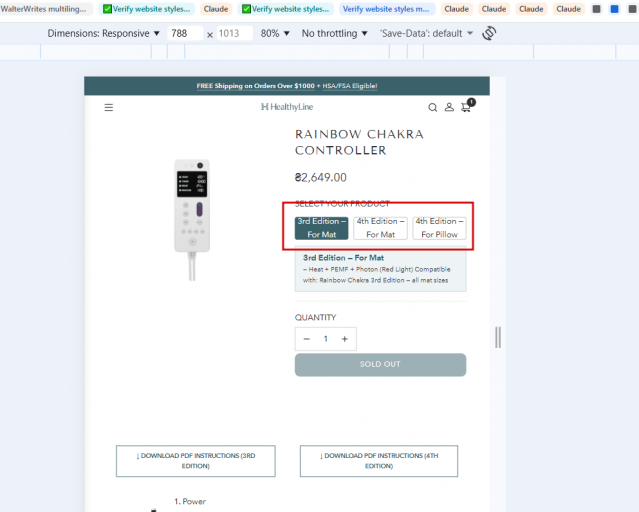This screenshot has width=639, height=512.
Task: Open the 80% zoom dropdown
Action: 275,33
